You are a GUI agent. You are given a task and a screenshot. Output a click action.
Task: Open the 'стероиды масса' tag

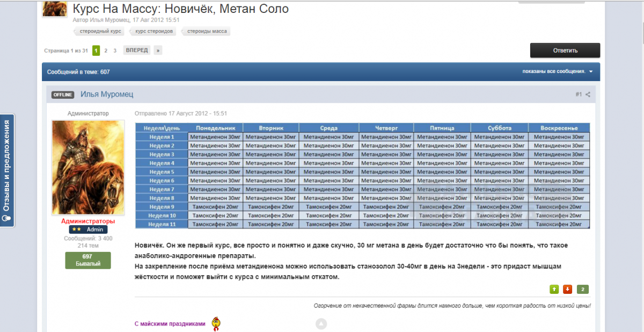point(207,31)
